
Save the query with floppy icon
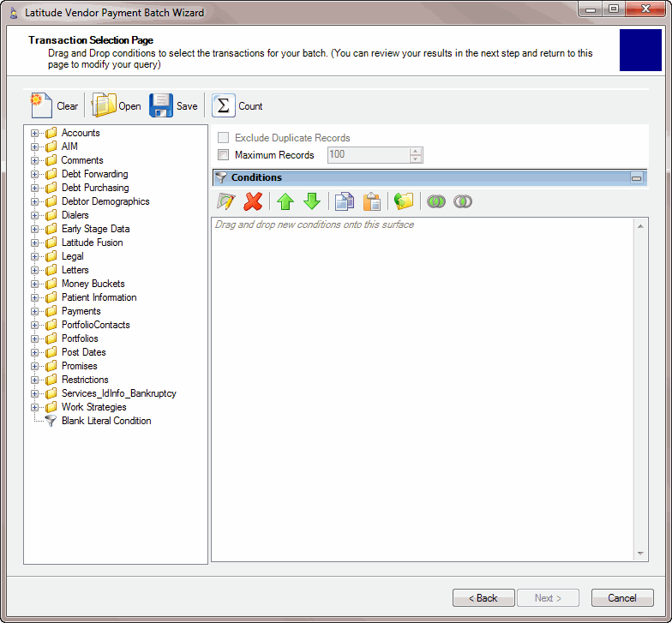pos(161,105)
